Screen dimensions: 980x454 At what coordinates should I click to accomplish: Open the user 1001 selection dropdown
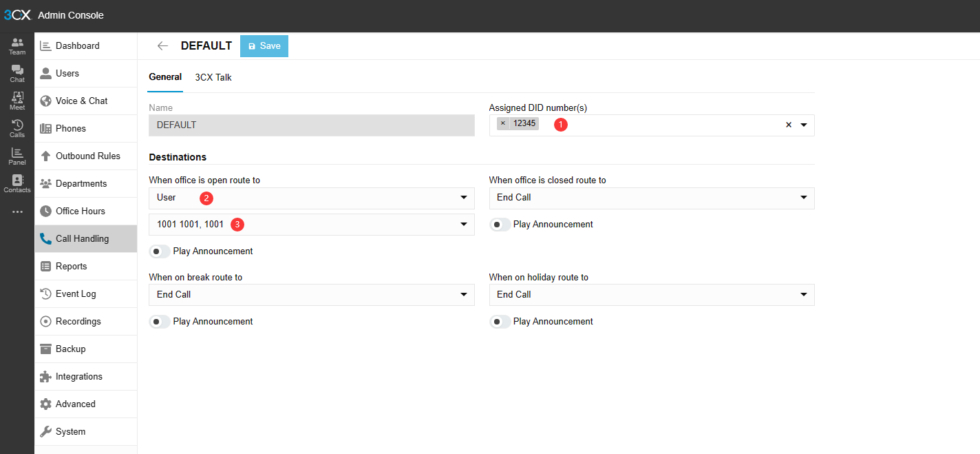click(312, 225)
